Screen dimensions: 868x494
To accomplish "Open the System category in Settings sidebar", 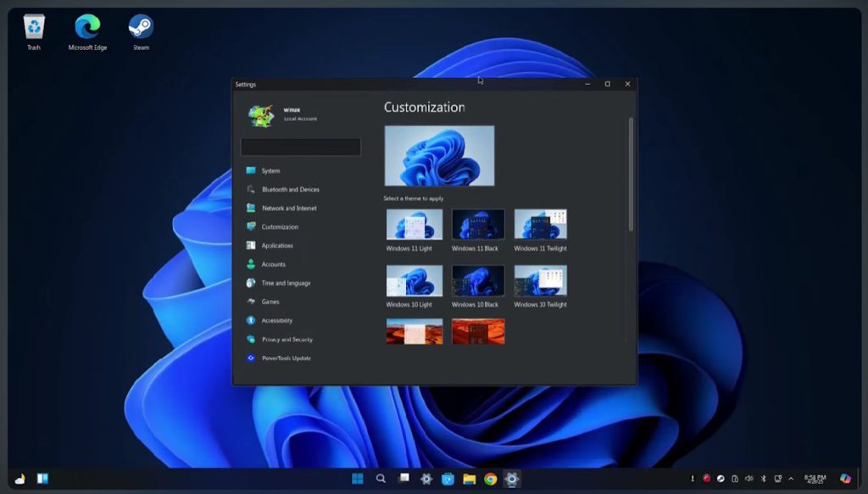I will click(270, 171).
